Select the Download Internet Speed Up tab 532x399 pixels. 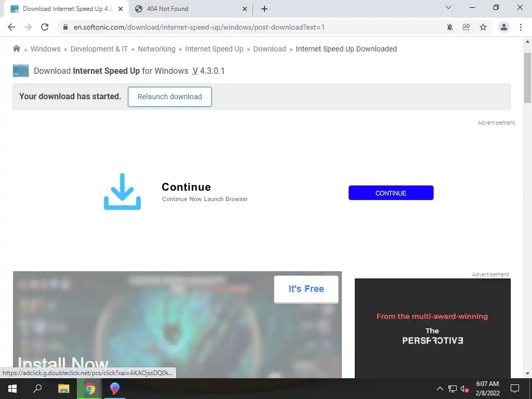pos(66,9)
